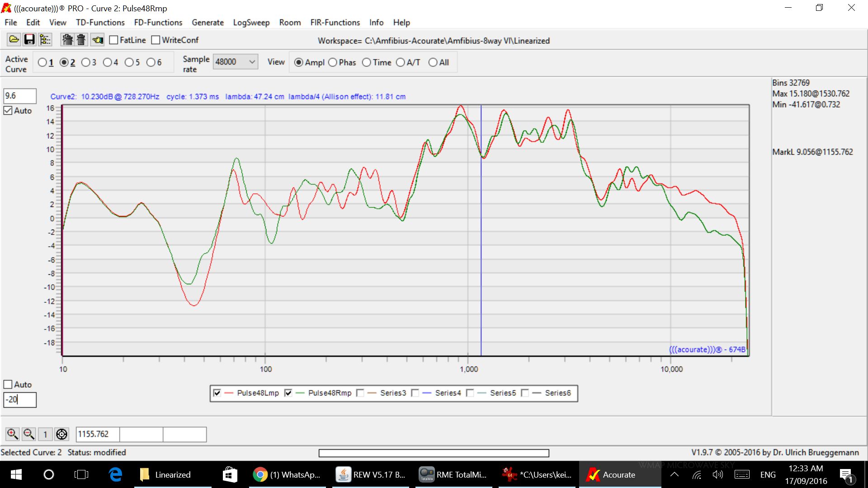Select the All view radio button
The height and width of the screenshot is (488, 868).
pos(433,62)
